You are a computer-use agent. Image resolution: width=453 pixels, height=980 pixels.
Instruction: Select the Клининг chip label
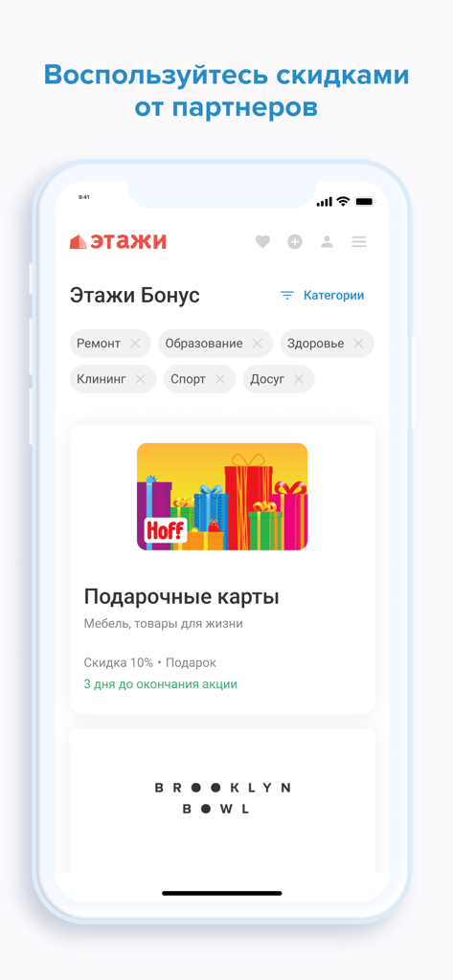(102, 379)
